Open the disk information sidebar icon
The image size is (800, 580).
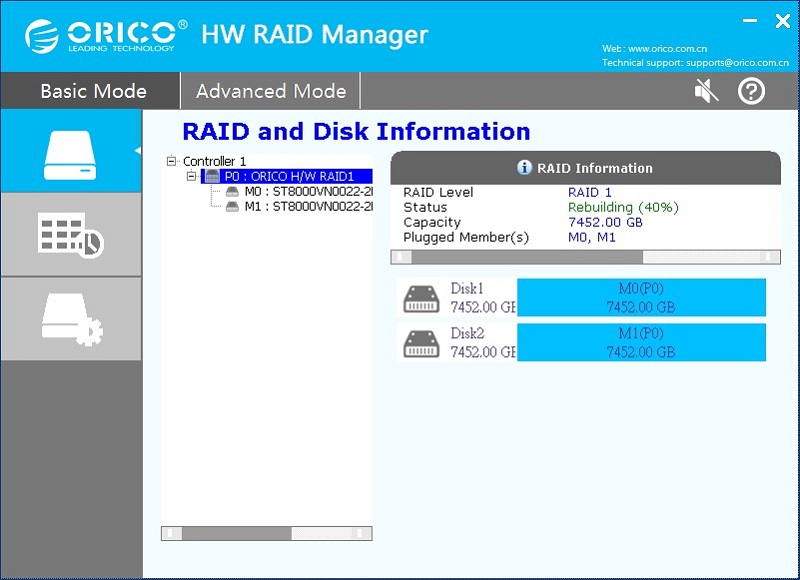pos(70,151)
